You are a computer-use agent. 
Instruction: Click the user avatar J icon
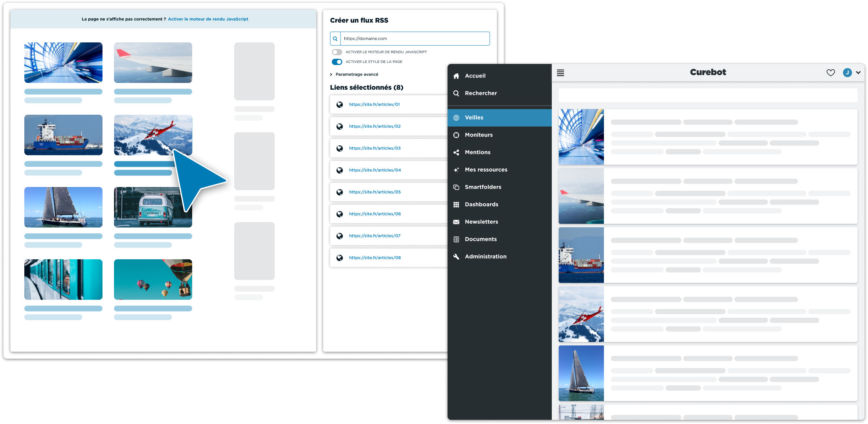[x=847, y=73]
